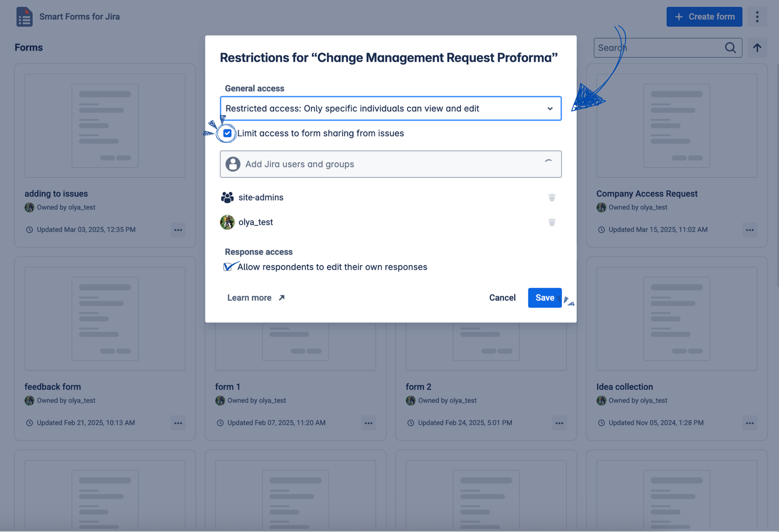The image size is (779, 532).
Task: Open the General access dropdown
Action: pyautogui.click(x=390, y=108)
